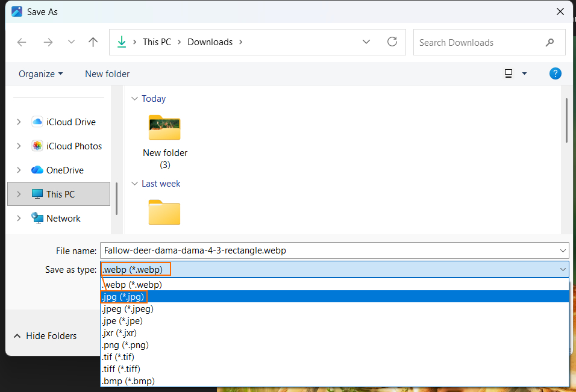This screenshot has width=576, height=392.
Task: Open the address bar dropdown
Action: [366, 42]
